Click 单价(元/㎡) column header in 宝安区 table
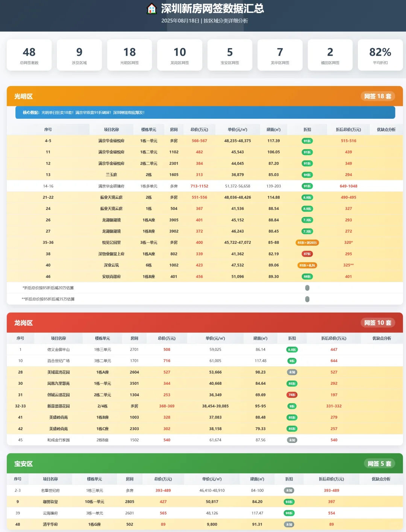 tap(212, 479)
